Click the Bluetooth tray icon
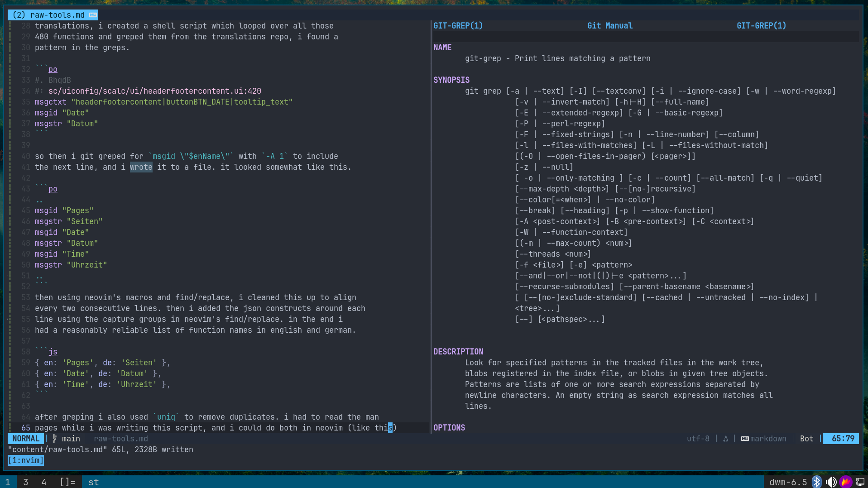 (816, 482)
